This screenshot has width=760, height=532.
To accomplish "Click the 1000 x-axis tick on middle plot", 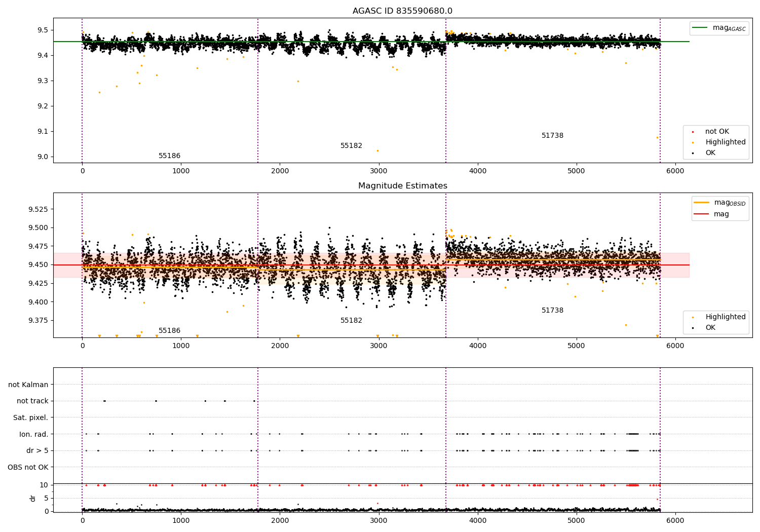I will coord(181,346).
